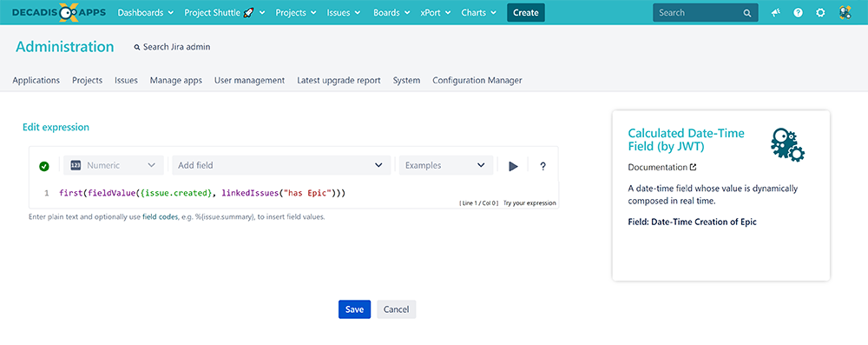Click Search Jira admin
This screenshot has width=868, height=345.
pyautogui.click(x=172, y=47)
